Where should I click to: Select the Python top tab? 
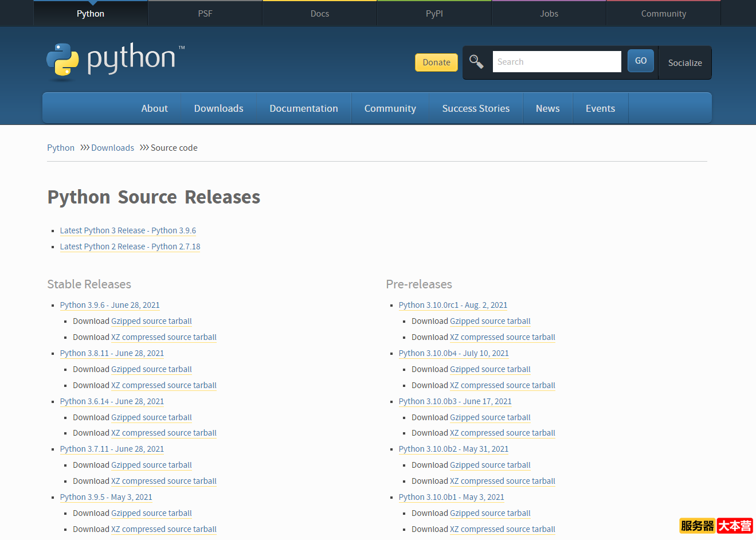(x=91, y=13)
